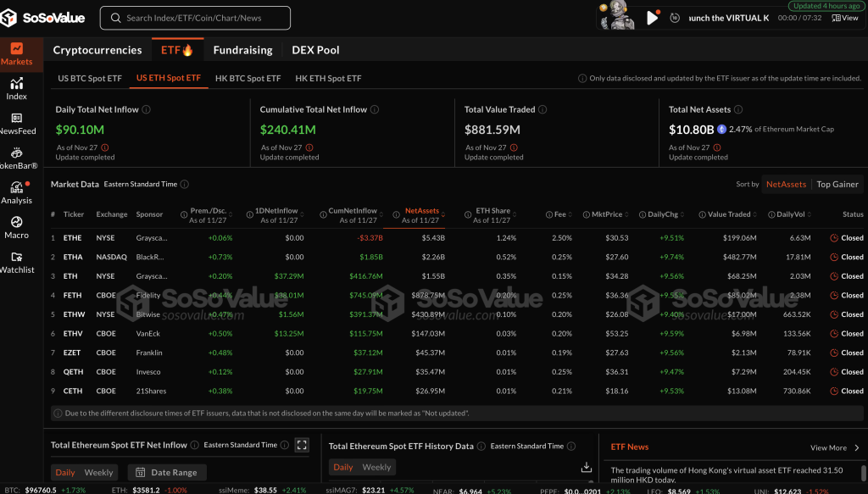868x494 pixels.
Task: Switch to HK ETH Spot ETF tab
Action: 328,78
